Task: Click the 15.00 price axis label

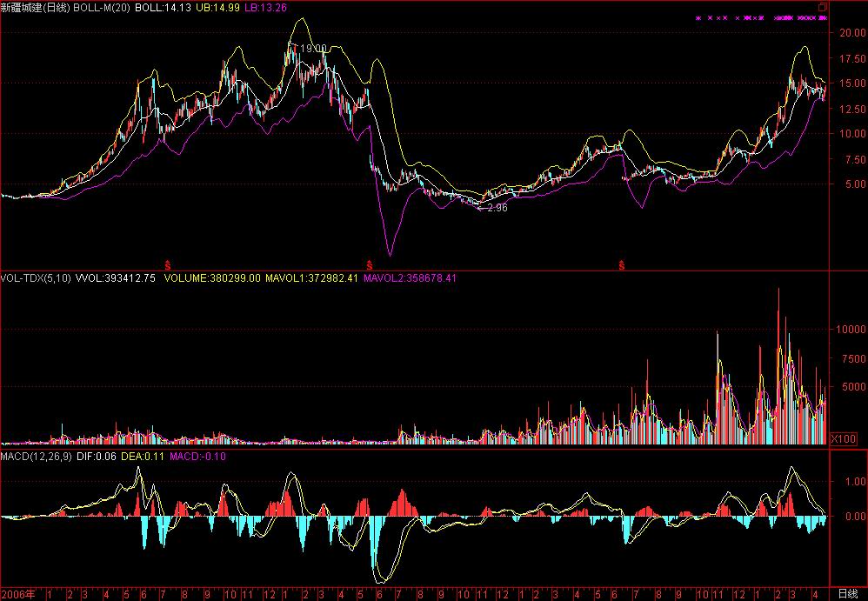Action: click(852, 83)
